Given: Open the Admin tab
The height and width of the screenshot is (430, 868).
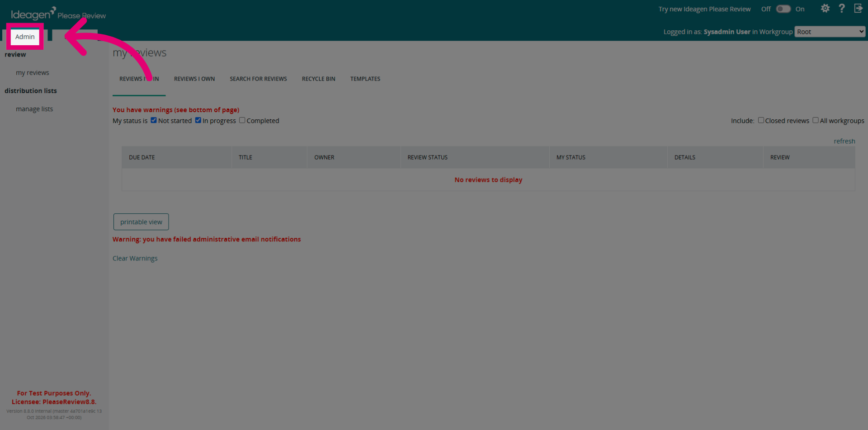Looking at the screenshot, I should pyautogui.click(x=25, y=37).
